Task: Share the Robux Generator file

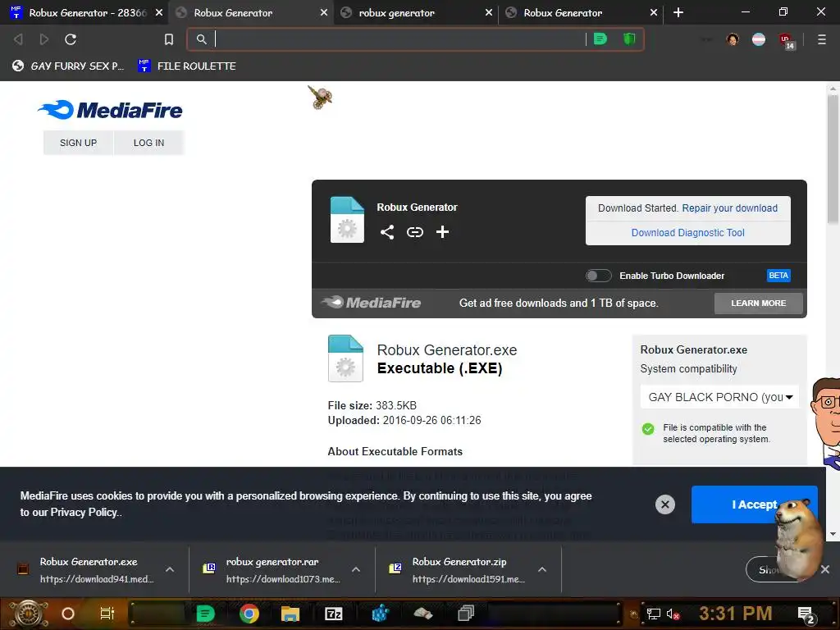Action: click(x=387, y=232)
